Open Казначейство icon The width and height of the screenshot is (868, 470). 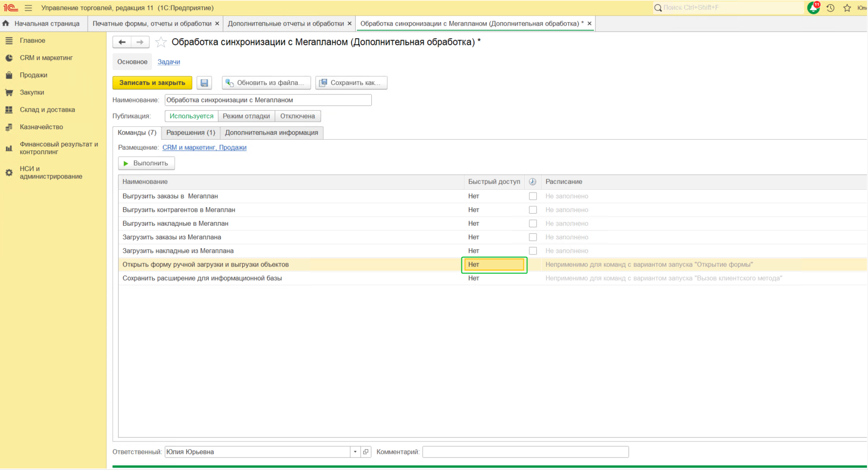coord(9,127)
